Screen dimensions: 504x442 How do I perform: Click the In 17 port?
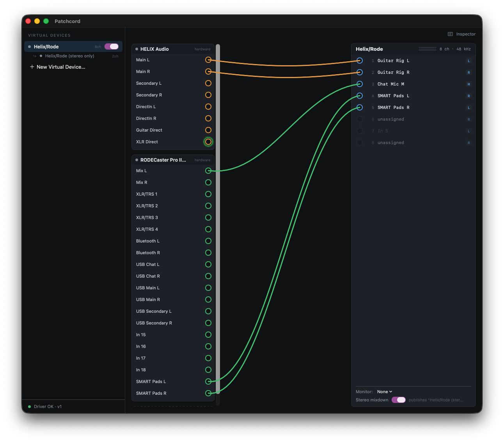click(x=208, y=358)
